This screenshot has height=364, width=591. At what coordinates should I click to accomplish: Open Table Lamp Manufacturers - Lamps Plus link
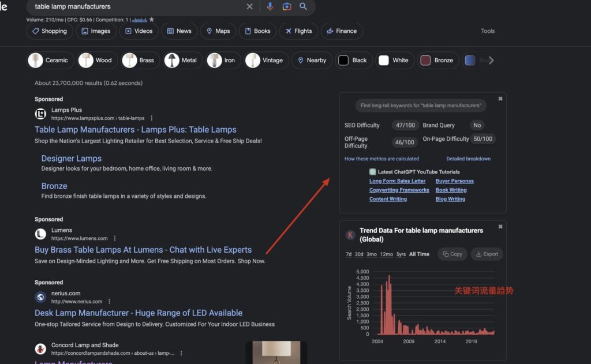136,130
